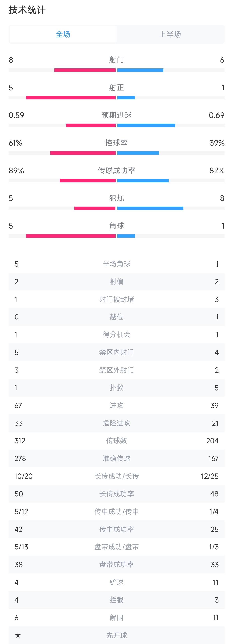Click the 盘带成功率 row label
This screenshot has height=644, width=233.
tap(116, 565)
